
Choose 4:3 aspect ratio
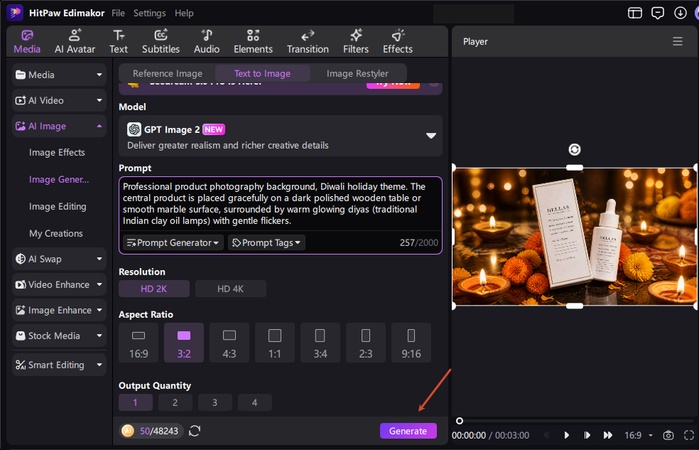click(229, 343)
